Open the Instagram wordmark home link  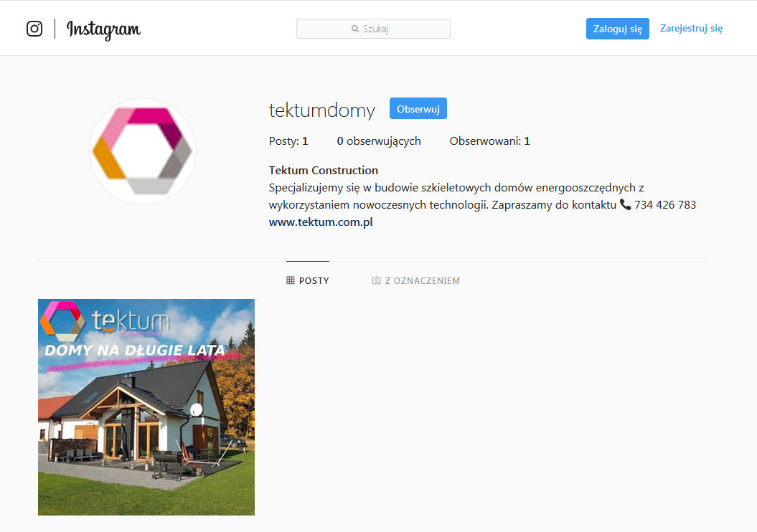click(x=103, y=29)
